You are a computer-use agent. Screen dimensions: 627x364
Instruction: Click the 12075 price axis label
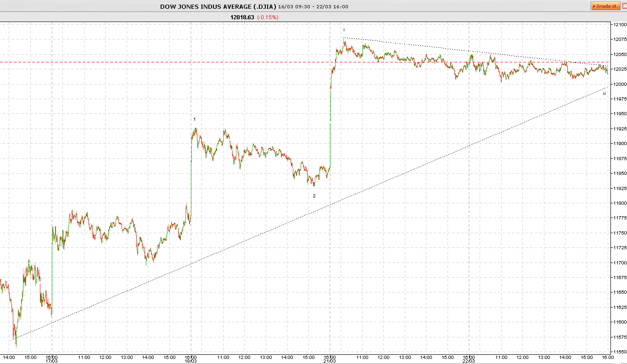[x=619, y=39]
